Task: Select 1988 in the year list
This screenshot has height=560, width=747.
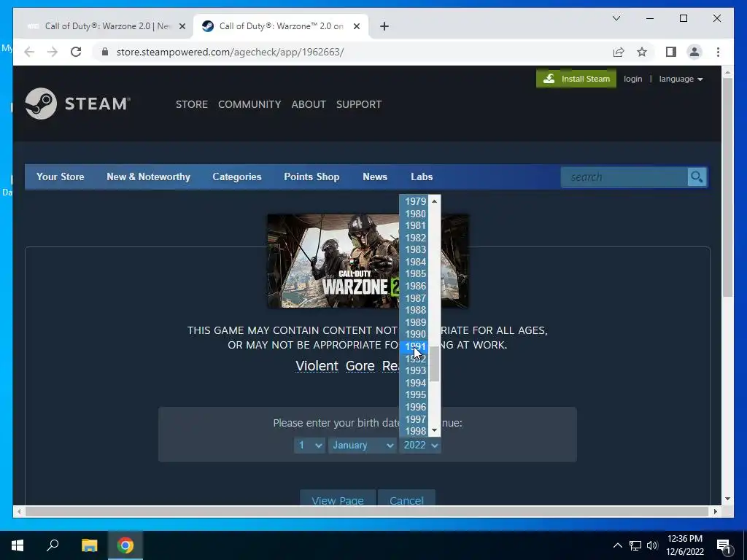Action: coord(415,310)
